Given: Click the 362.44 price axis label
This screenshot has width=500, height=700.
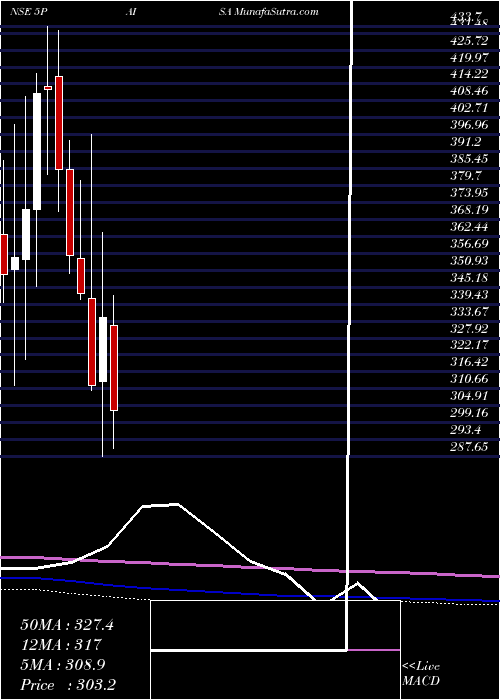Looking at the screenshot, I should (x=470, y=226).
